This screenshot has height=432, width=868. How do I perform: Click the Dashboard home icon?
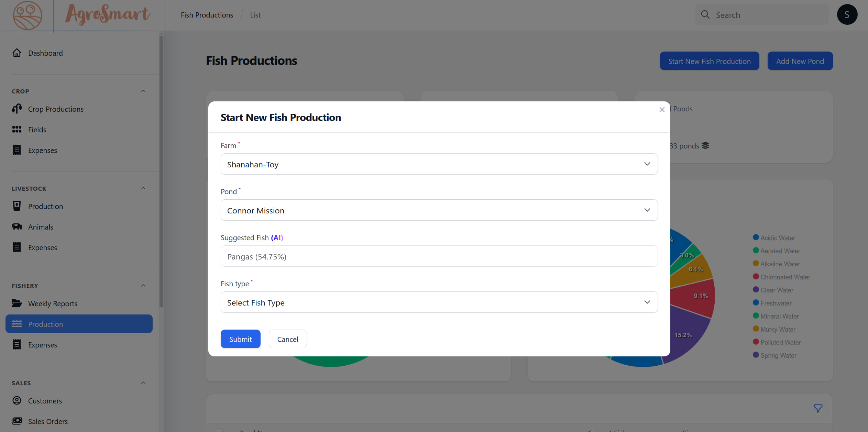(x=17, y=53)
